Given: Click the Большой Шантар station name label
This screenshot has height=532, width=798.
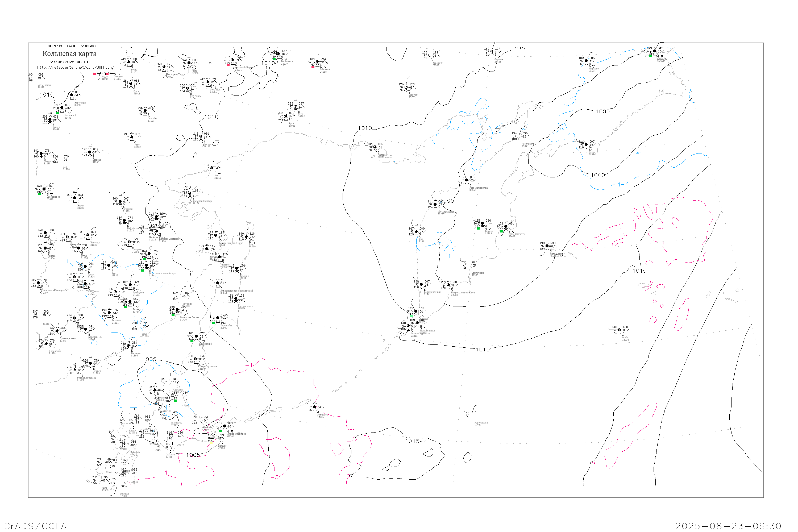Looking at the screenshot, I should pos(202,201).
